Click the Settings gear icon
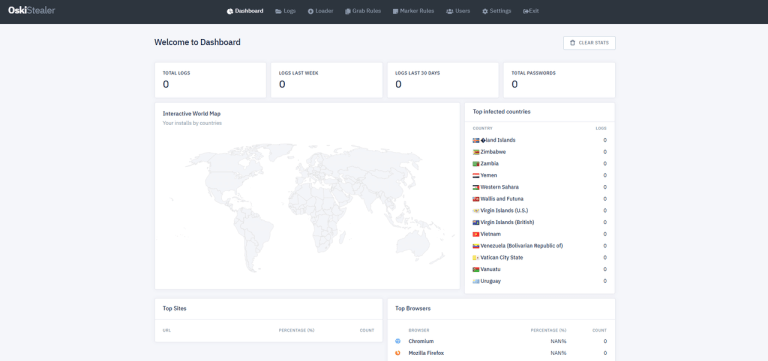 coord(485,11)
